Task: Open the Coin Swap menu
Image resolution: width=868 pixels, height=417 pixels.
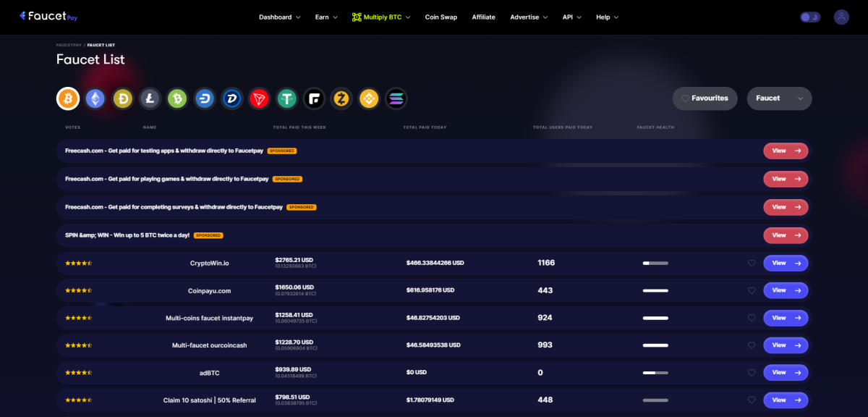Action: coord(441,17)
